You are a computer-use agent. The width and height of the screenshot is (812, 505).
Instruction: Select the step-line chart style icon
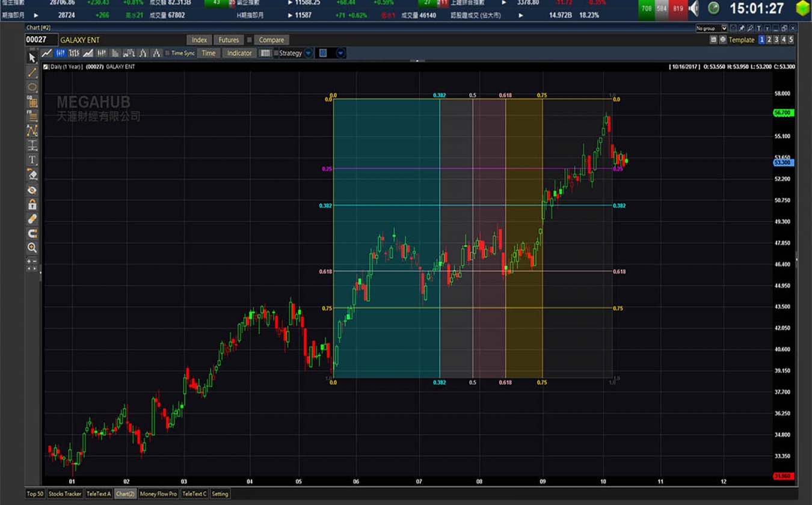click(129, 53)
